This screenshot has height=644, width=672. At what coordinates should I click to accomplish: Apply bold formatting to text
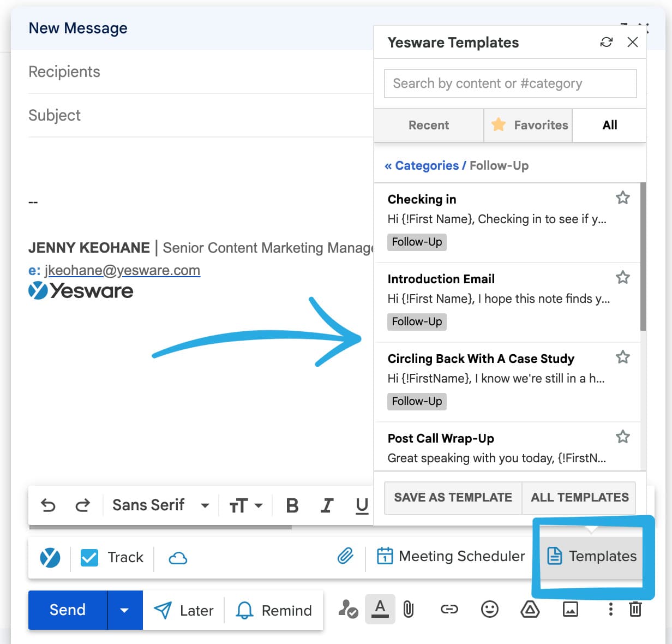[x=292, y=505]
